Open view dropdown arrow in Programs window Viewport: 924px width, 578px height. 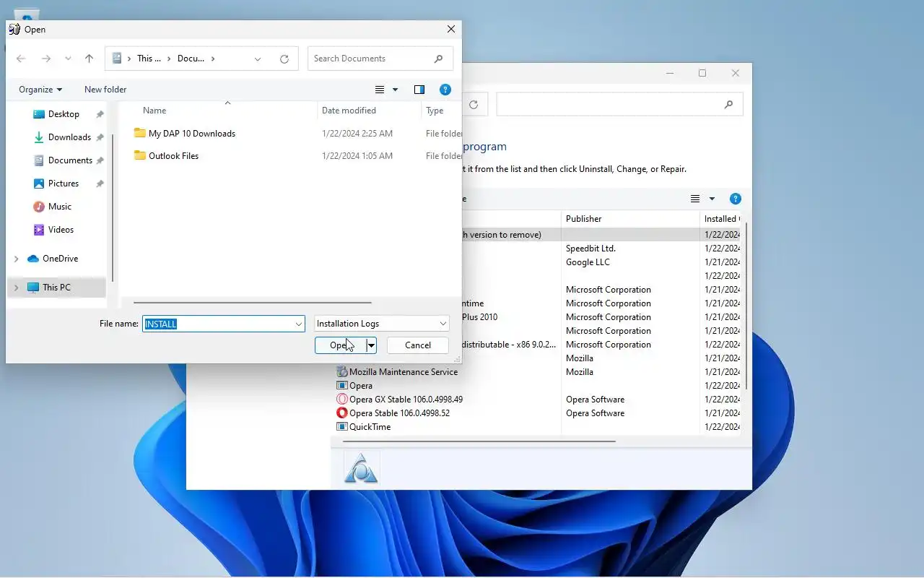pyautogui.click(x=712, y=199)
